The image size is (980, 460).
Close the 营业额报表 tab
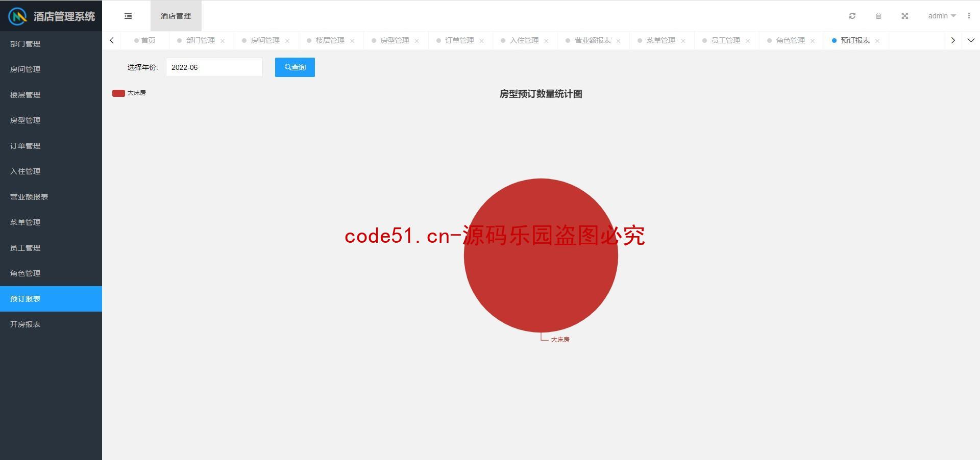point(619,41)
